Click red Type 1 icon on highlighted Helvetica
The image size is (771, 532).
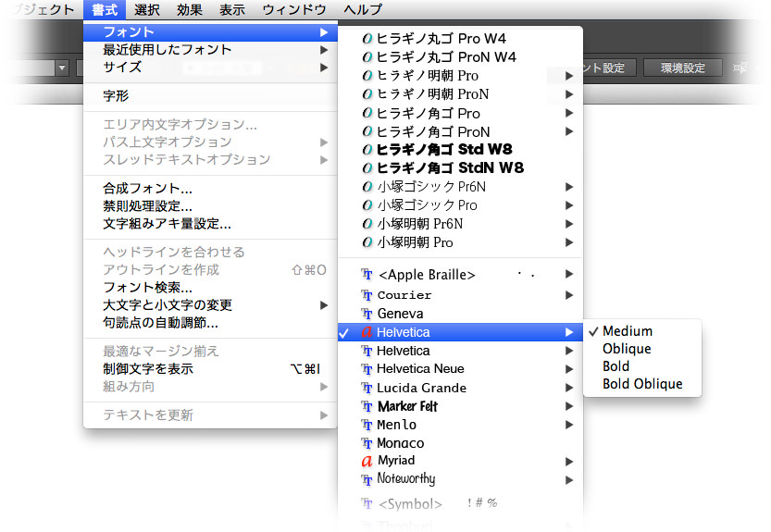click(367, 332)
